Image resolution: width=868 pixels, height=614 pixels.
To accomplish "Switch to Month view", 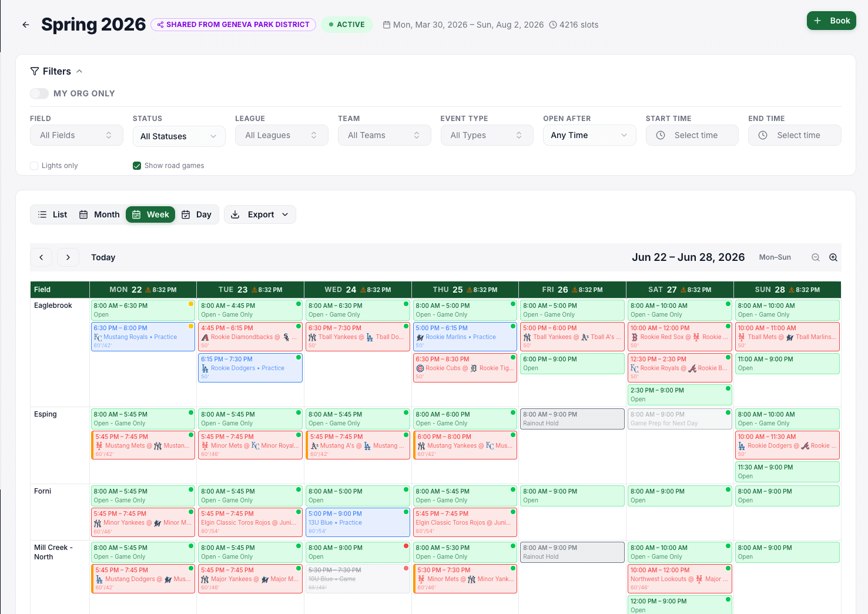I will (99, 214).
